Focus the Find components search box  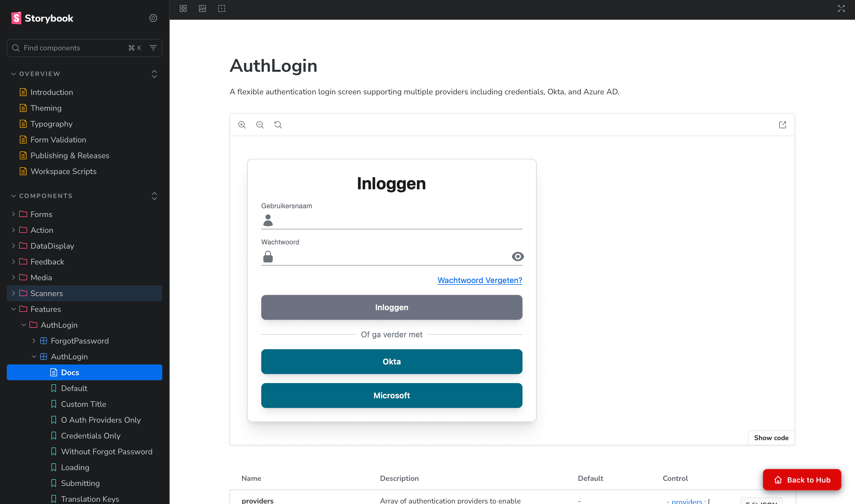point(84,48)
